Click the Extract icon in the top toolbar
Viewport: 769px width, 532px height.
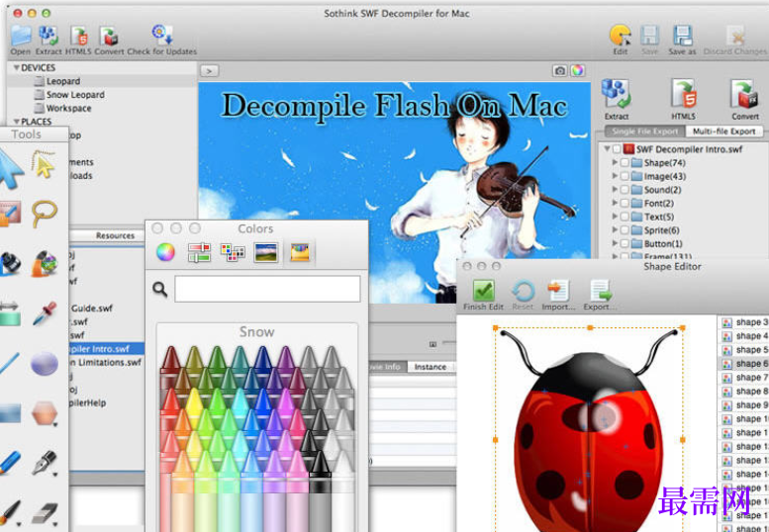(x=48, y=36)
